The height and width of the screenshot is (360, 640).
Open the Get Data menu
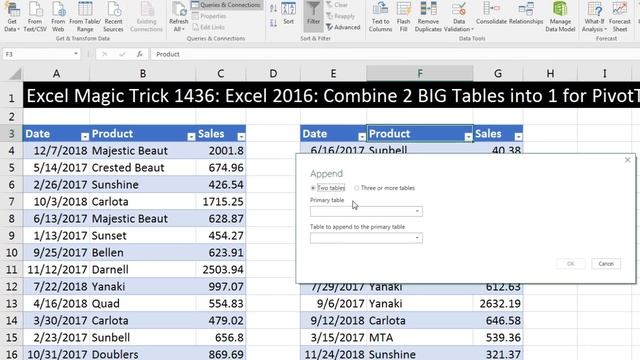click(12, 17)
